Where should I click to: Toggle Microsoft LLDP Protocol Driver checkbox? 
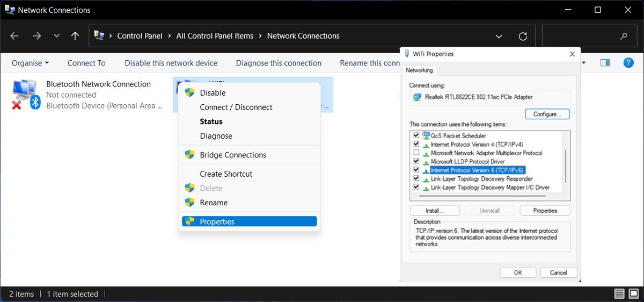coord(416,161)
